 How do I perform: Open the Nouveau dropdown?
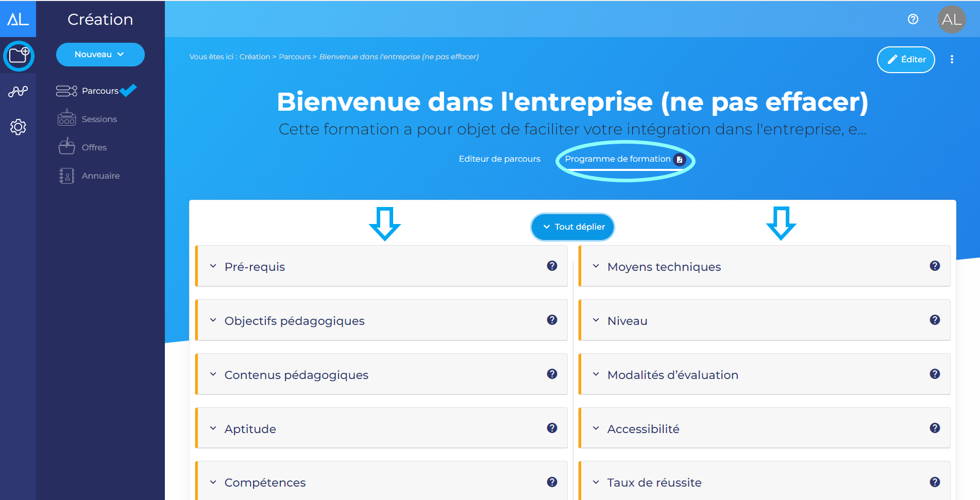coord(100,54)
